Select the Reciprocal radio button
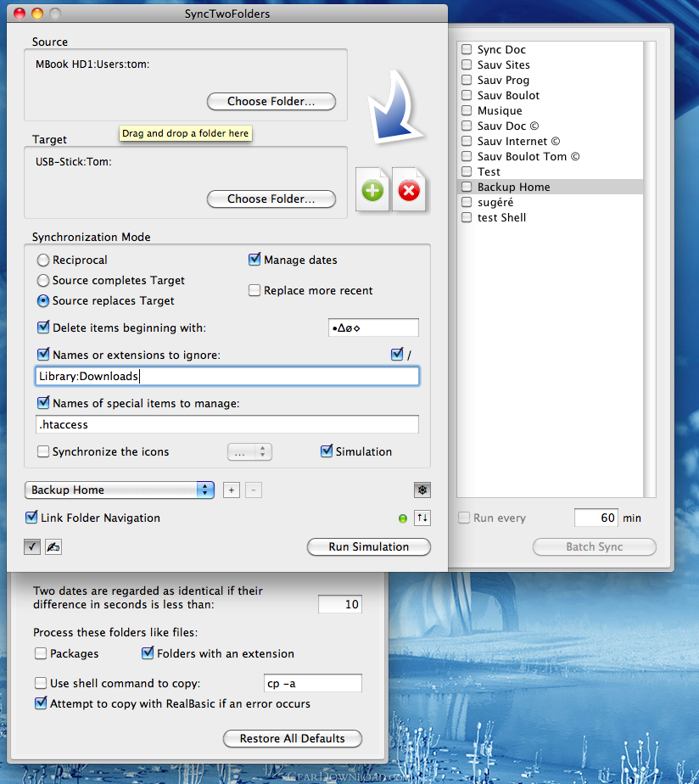The width and height of the screenshot is (699, 784). 43,260
